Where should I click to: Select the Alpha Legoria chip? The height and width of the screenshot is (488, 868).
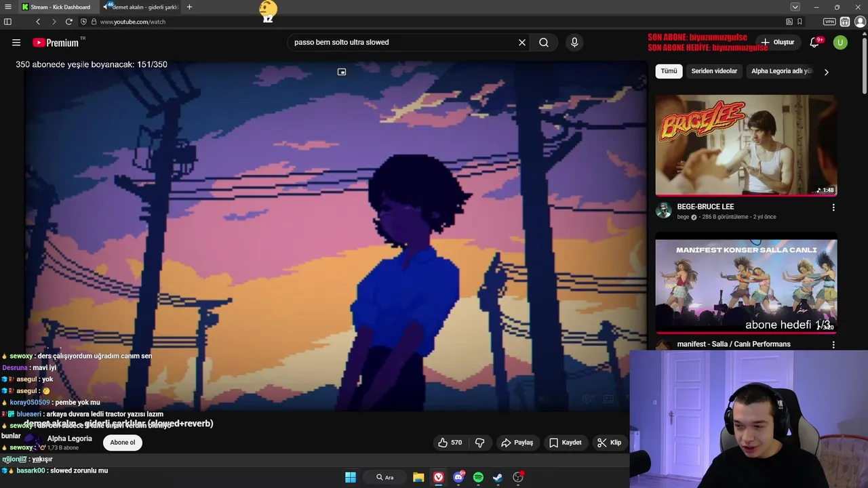coord(781,71)
